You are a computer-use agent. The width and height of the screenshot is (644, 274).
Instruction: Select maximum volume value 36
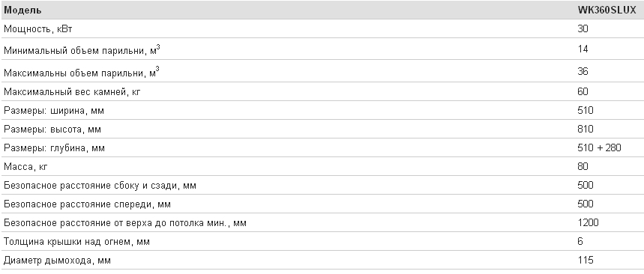[583, 71]
